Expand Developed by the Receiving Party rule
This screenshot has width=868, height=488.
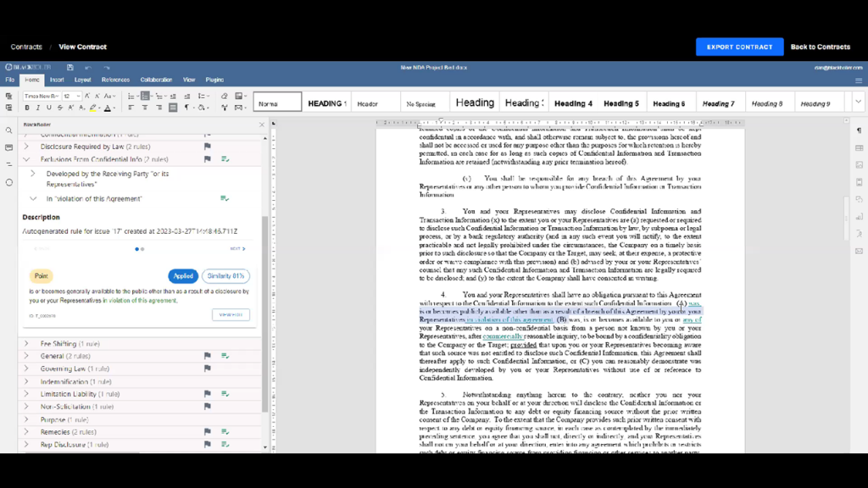(x=33, y=174)
